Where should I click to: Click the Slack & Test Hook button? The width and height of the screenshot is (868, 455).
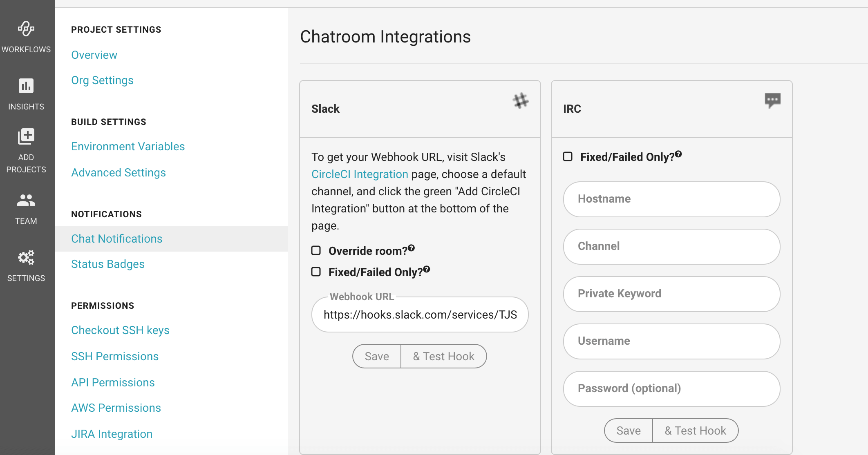coord(443,356)
